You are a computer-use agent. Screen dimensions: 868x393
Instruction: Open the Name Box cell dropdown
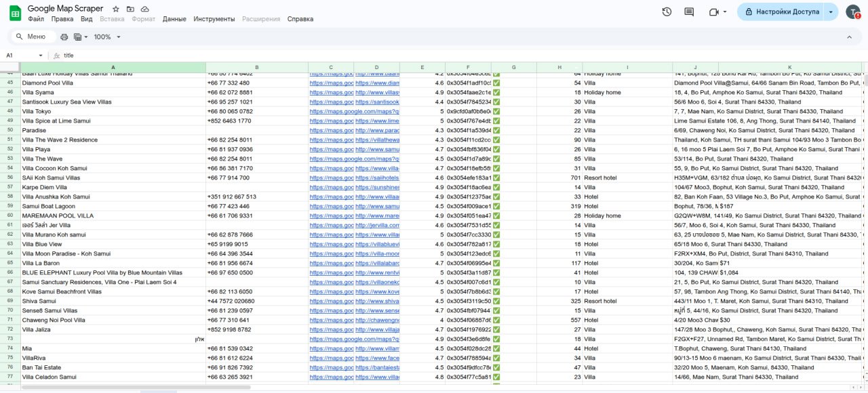pyautogui.click(x=41, y=56)
